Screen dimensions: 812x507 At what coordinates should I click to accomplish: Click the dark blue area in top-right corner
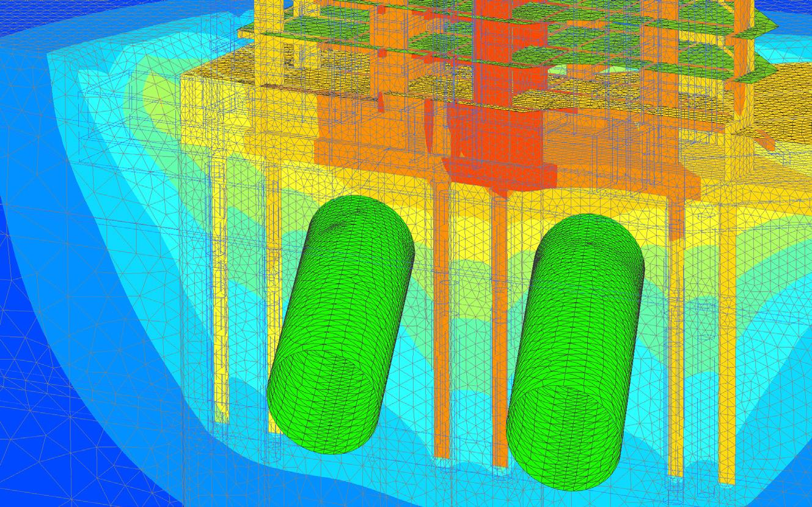[794, 9]
